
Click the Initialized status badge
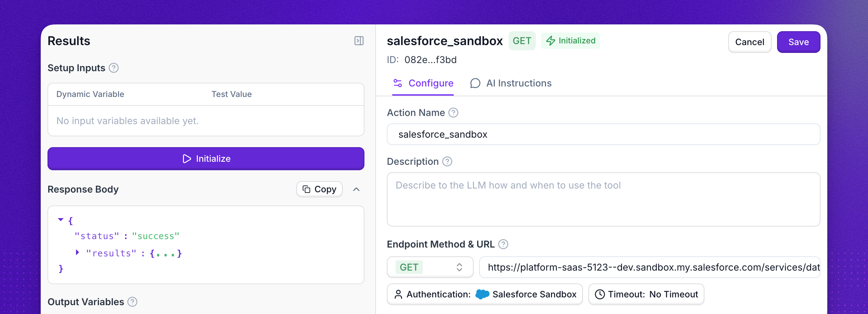[570, 41]
